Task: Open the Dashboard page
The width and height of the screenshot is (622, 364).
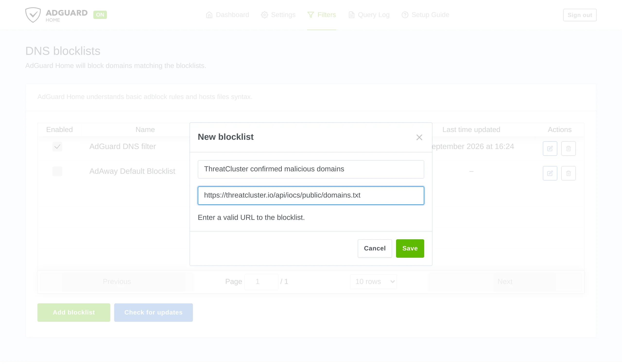Action: [x=227, y=15]
